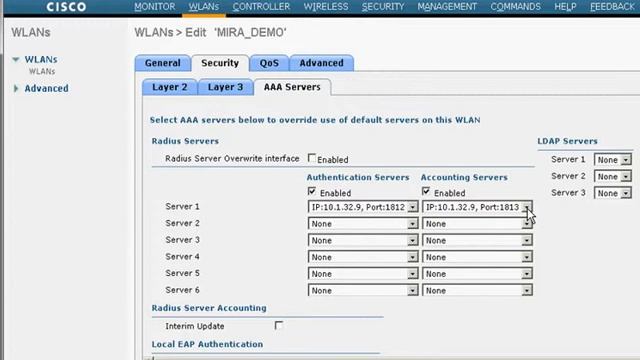
Task: Expand the Advanced sidebar section arrow
Action: pyautogui.click(x=16, y=88)
